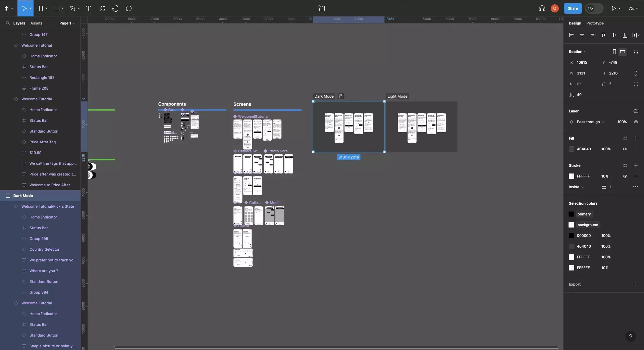Select the Hand tool
644x350 pixels.
[115, 8]
